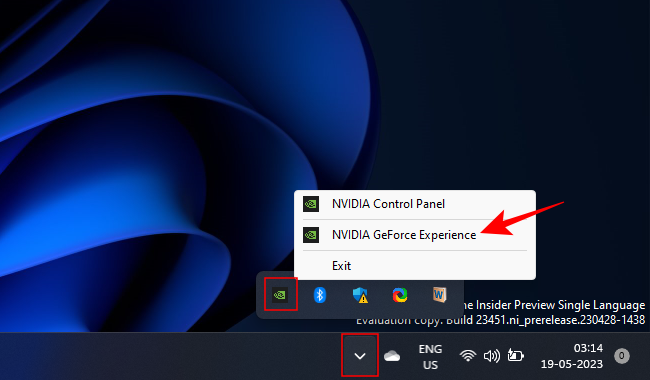This screenshot has width=650, height=380.
Task: Choose Exit in NVIDIA tray menu
Action: 415,266
